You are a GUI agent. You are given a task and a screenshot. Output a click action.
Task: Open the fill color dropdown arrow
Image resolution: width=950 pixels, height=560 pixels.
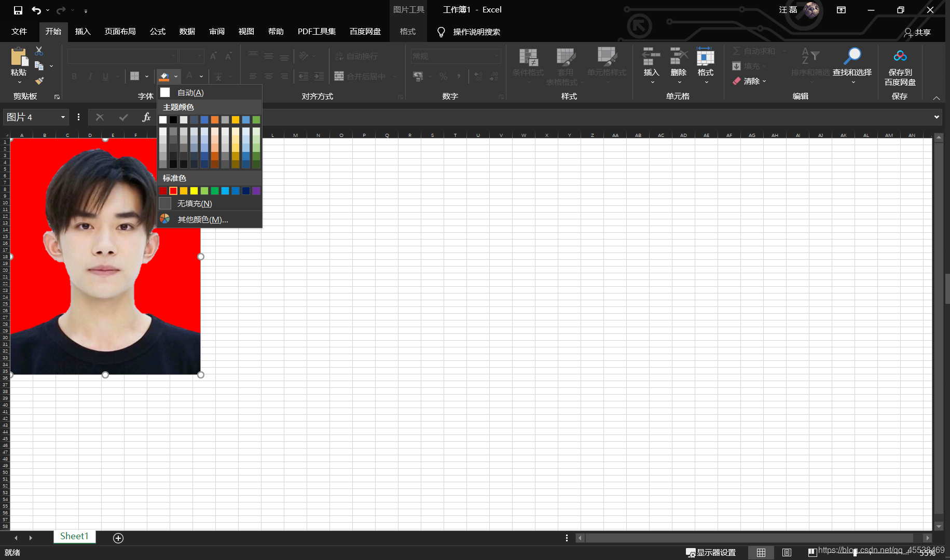[x=176, y=77]
